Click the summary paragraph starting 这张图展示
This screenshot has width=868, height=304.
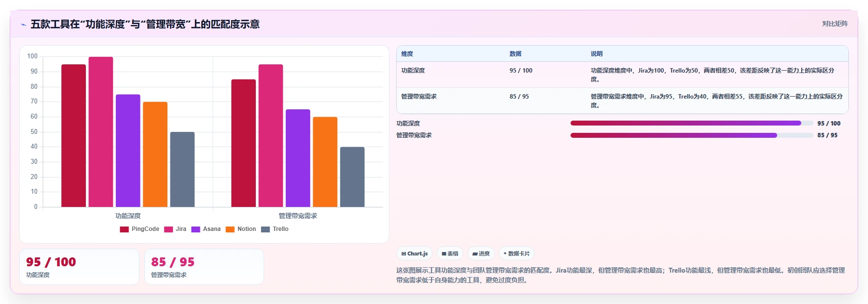coord(621,275)
